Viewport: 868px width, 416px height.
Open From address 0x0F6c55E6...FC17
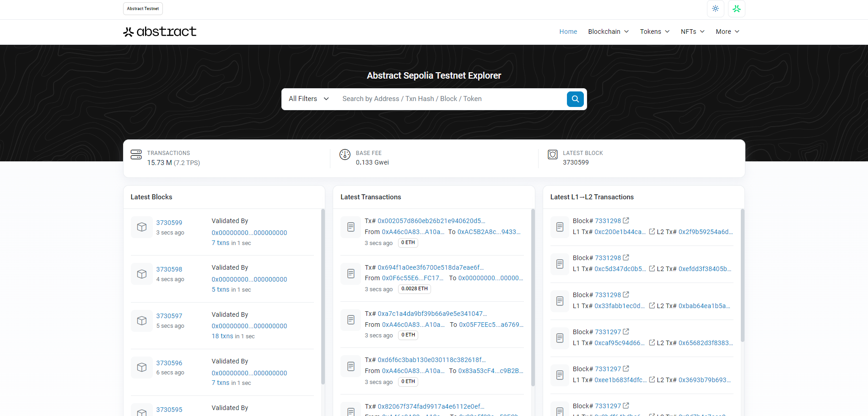[x=413, y=278]
